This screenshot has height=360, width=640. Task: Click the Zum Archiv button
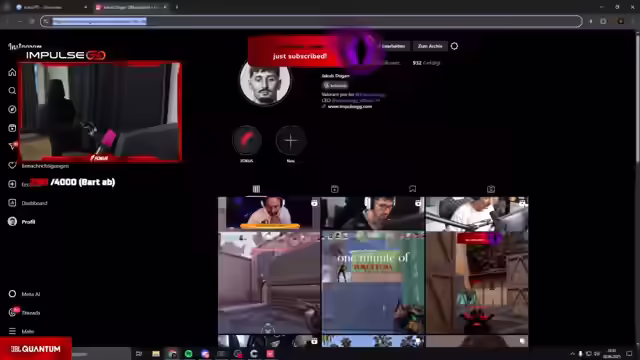tap(430, 46)
